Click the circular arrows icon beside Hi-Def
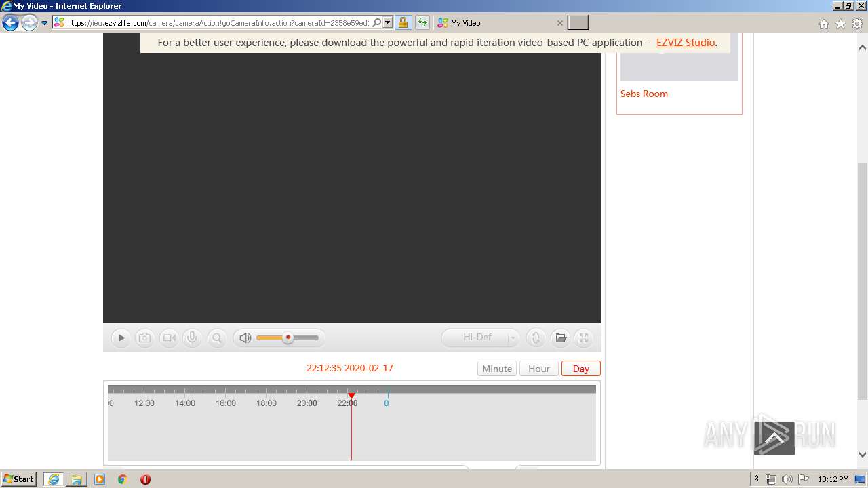 pos(536,338)
